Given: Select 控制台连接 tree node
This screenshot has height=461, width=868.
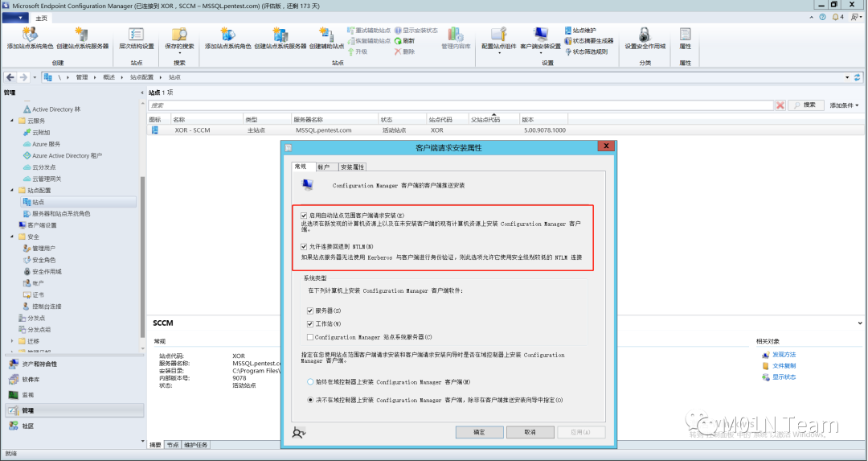Looking at the screenshot, I should (42, 307).
